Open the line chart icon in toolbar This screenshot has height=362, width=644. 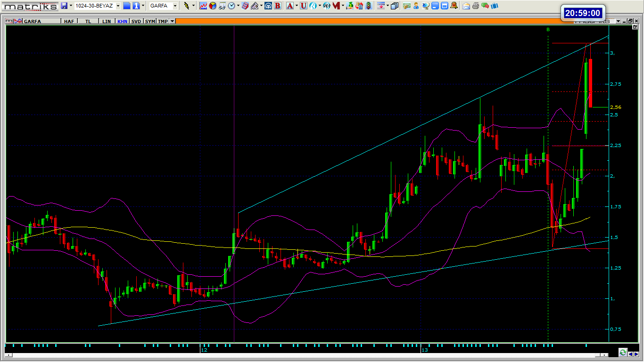pyautogui.click(x=203, y=6)
